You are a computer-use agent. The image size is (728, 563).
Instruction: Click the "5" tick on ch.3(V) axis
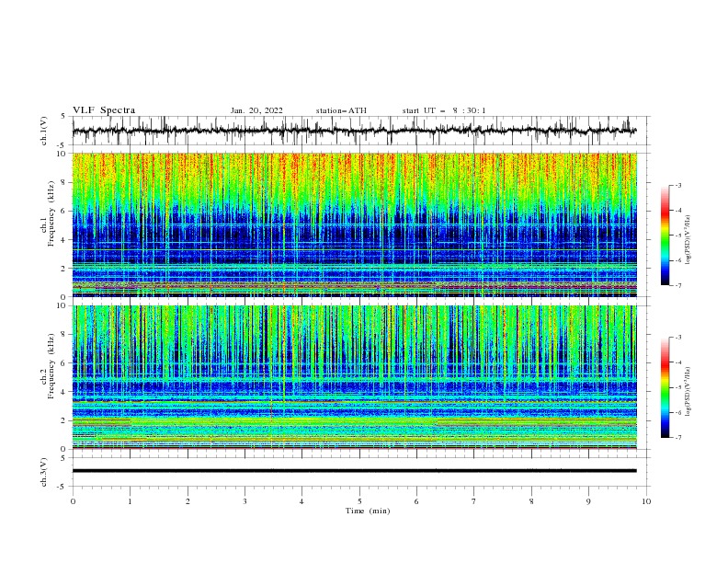(x=64, y=457)
